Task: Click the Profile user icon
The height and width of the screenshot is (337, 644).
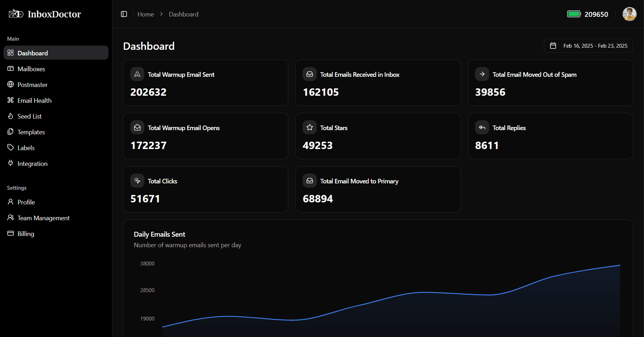Action: coord(11,202)
